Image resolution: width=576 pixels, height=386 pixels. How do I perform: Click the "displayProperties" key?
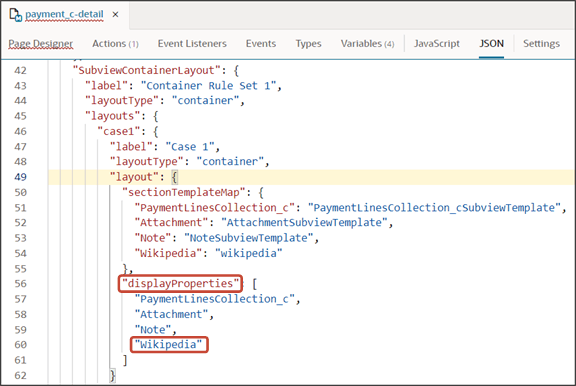tap(180, 284)
